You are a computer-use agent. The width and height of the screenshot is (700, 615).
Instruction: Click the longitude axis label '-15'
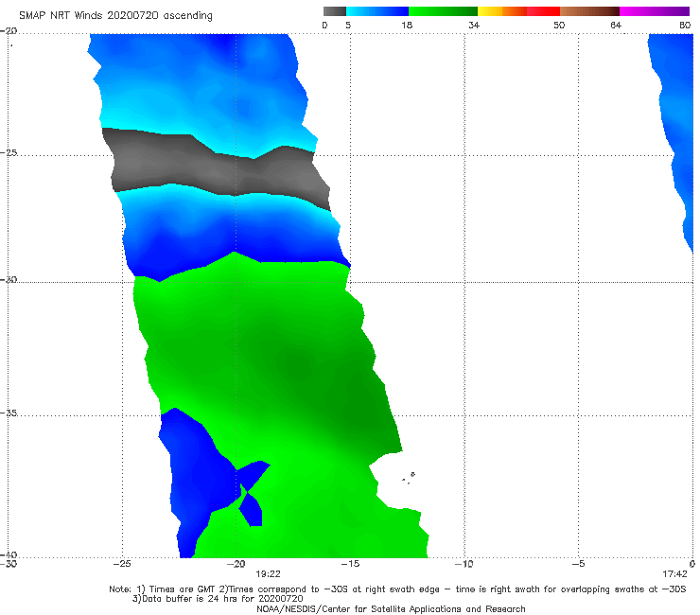click(x=350, y=564)
